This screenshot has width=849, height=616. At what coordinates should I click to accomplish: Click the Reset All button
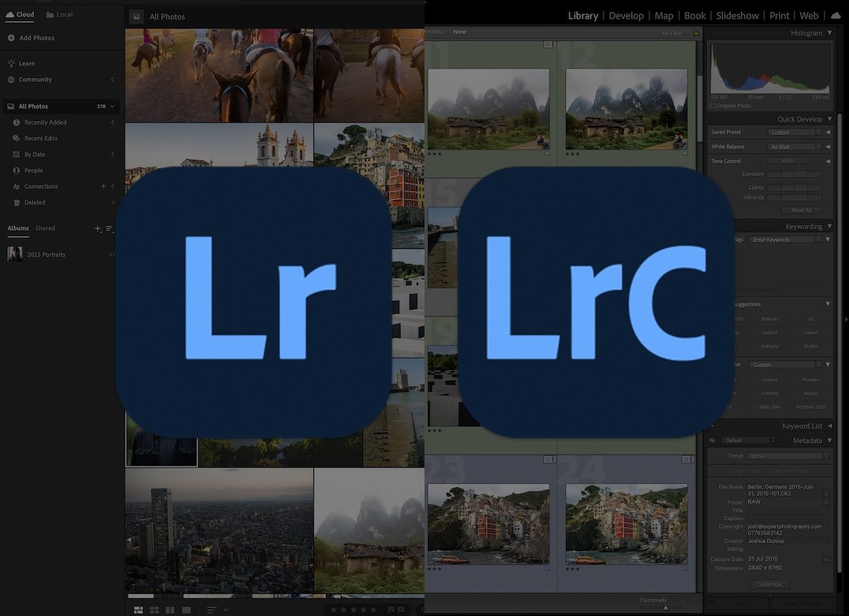(x=802, y=210)
